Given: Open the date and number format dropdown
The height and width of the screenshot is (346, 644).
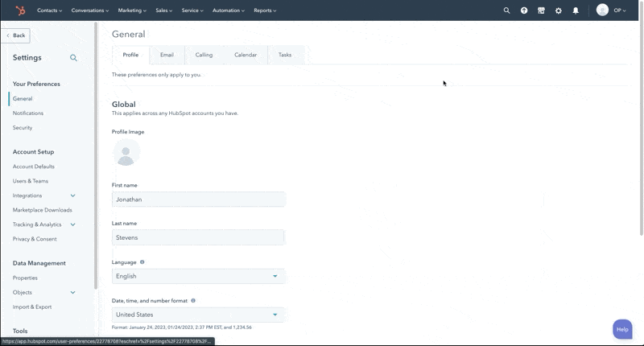Looking at the screenshot, I should pyautogui.click(x=199, y=315).
